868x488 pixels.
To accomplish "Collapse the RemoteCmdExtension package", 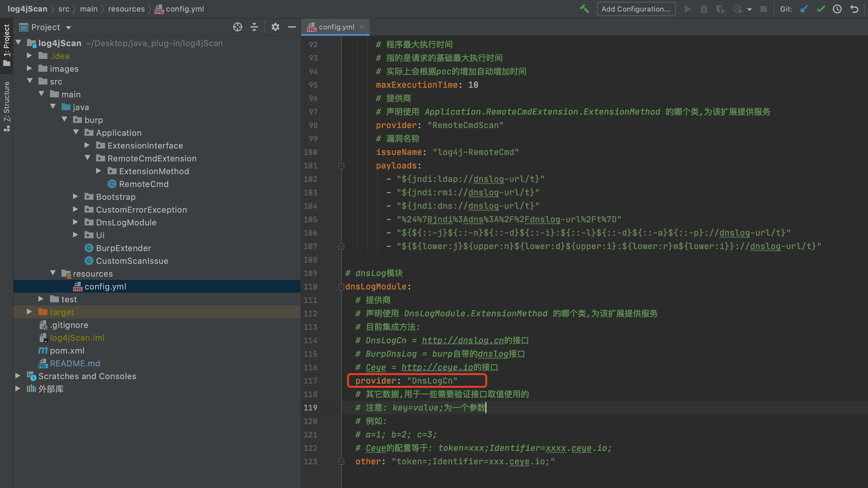I will pyautogui.click(x=87, y=158).
